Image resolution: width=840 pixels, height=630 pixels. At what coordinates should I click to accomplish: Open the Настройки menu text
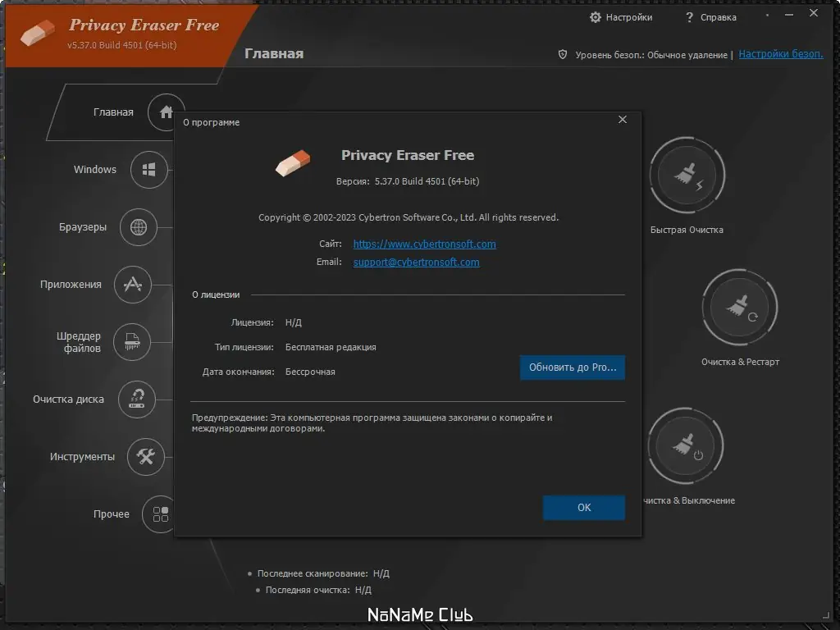click(629, 17)
